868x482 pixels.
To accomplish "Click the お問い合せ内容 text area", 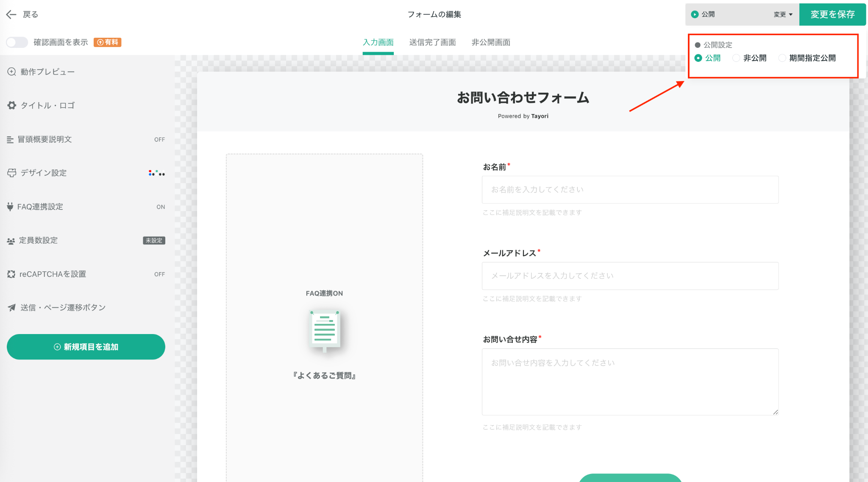I will pos(630,382).
